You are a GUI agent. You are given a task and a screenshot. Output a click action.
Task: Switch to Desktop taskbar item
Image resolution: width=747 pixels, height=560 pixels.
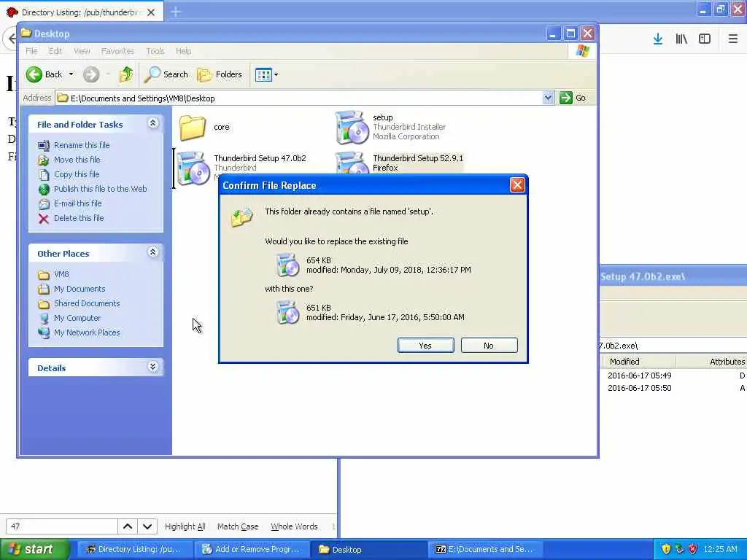click(x=369, y=549)
